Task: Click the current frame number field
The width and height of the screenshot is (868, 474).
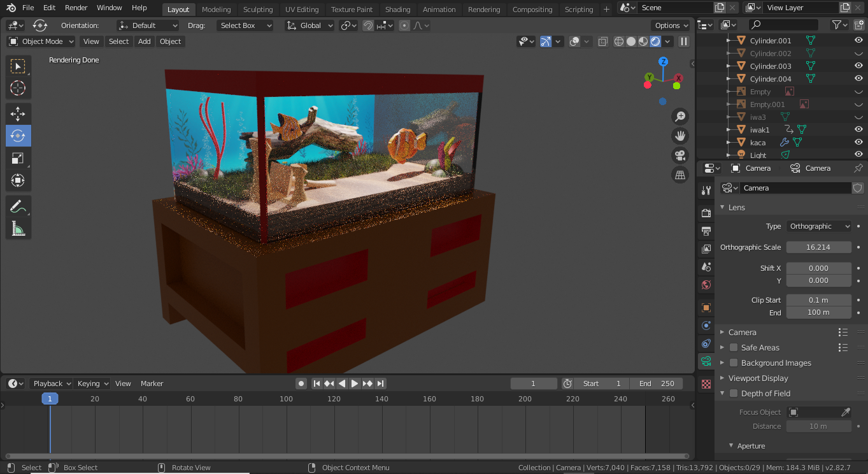Action: pos(534,383)
